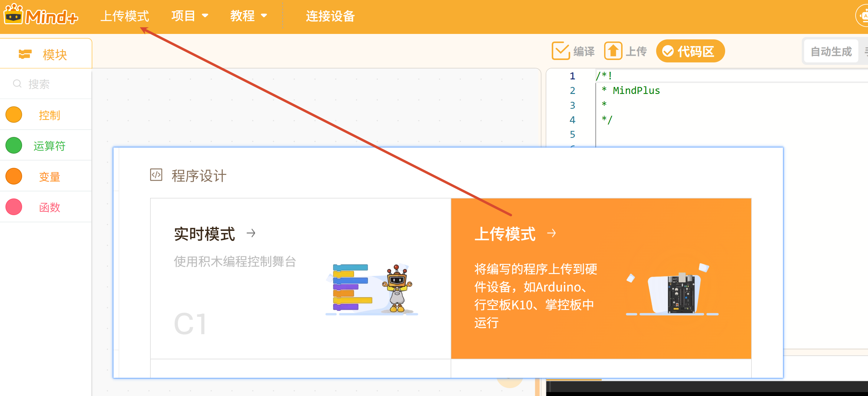The height and width of the screenshot is (396, 868).
Task: Toggle the 代码区 code area button
Action: [690, 51]
